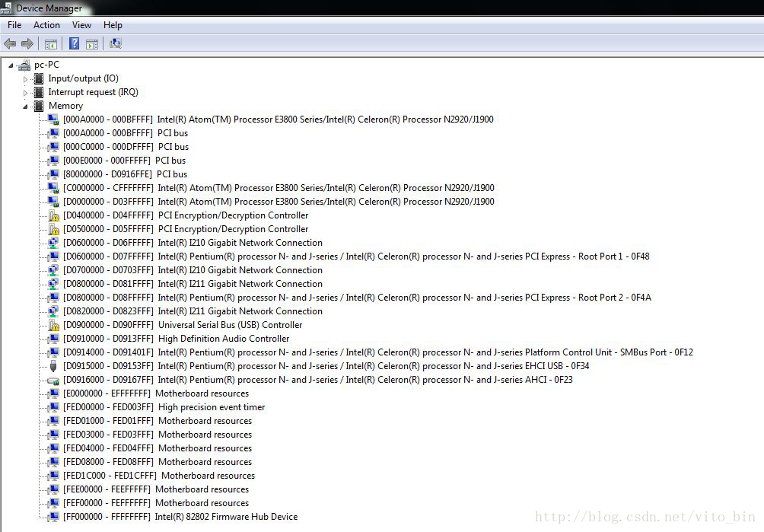Select the [FED01000 - FED01FFF] Motherboard resources row
This screenshot has height=532, width=764.
pos(158,421)
